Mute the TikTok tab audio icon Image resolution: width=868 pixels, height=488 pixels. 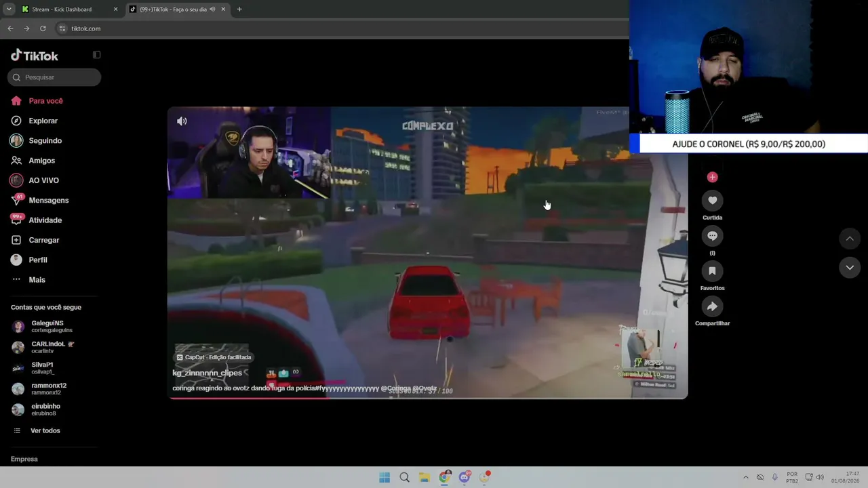(213, 9)
